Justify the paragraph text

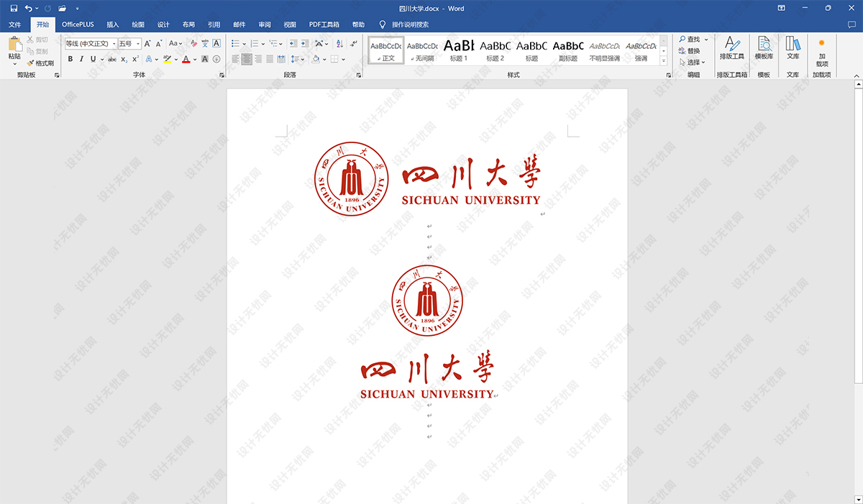(270, 59)
